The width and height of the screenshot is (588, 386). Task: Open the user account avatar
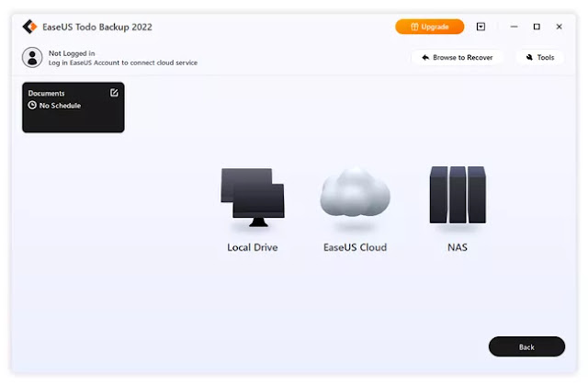pyautogui.click(x=32, y=57)
